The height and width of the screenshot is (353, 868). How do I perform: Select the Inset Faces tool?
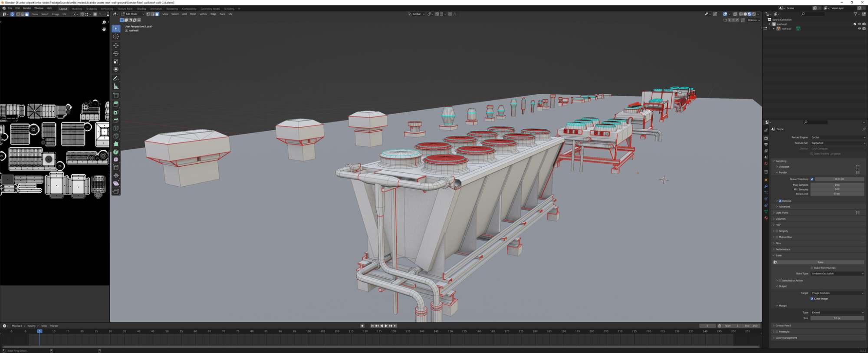116,112
